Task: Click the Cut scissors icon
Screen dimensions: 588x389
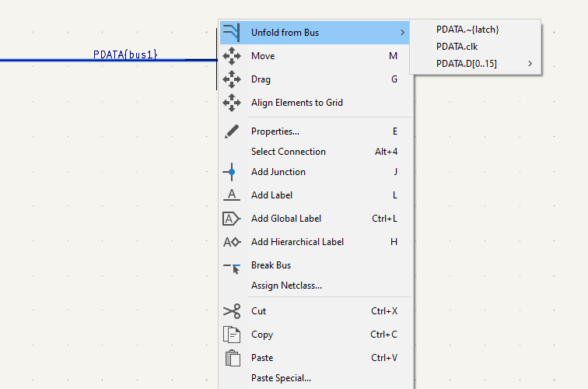Action: 232,311
